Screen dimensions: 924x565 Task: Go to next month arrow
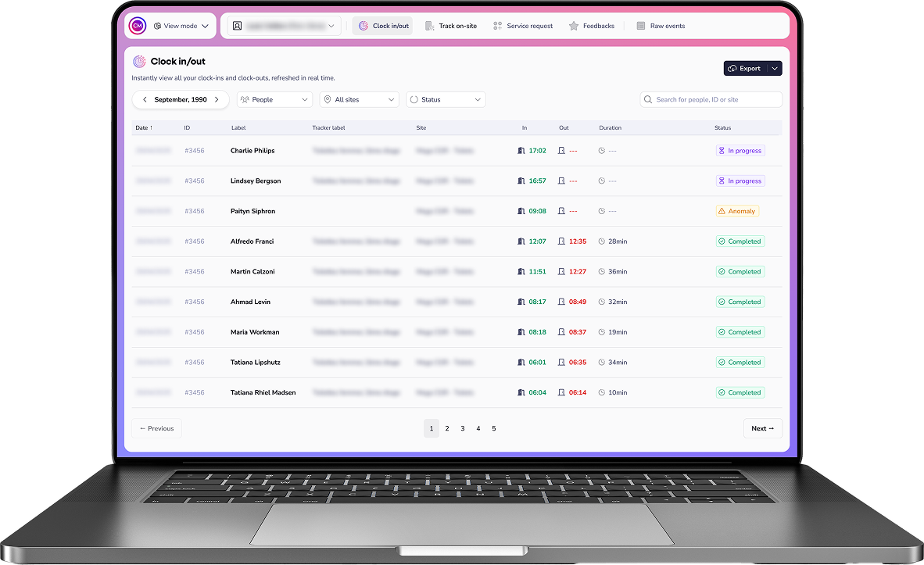coord(217,99)
